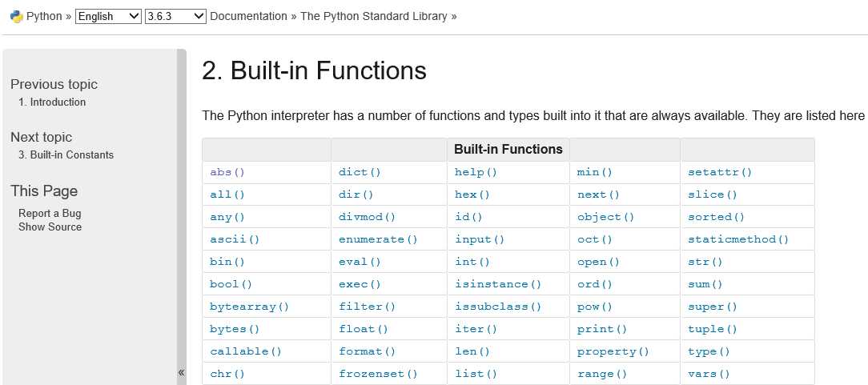Open the hex() function link

click(472, 195)
